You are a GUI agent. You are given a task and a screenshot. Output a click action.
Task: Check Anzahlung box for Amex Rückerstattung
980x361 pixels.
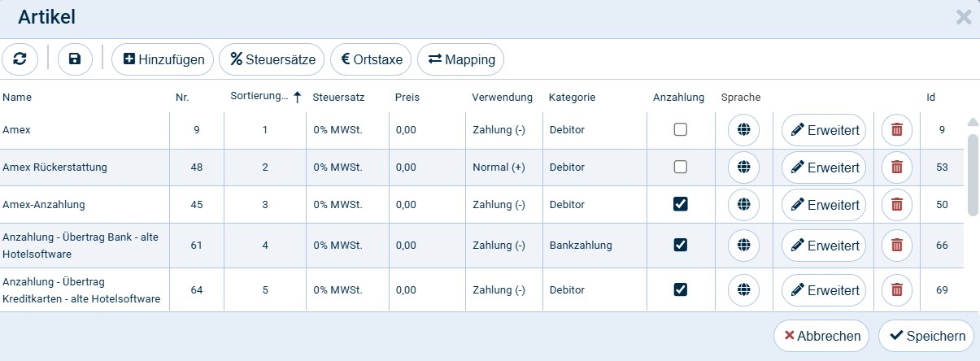click(x=681, y=167)
